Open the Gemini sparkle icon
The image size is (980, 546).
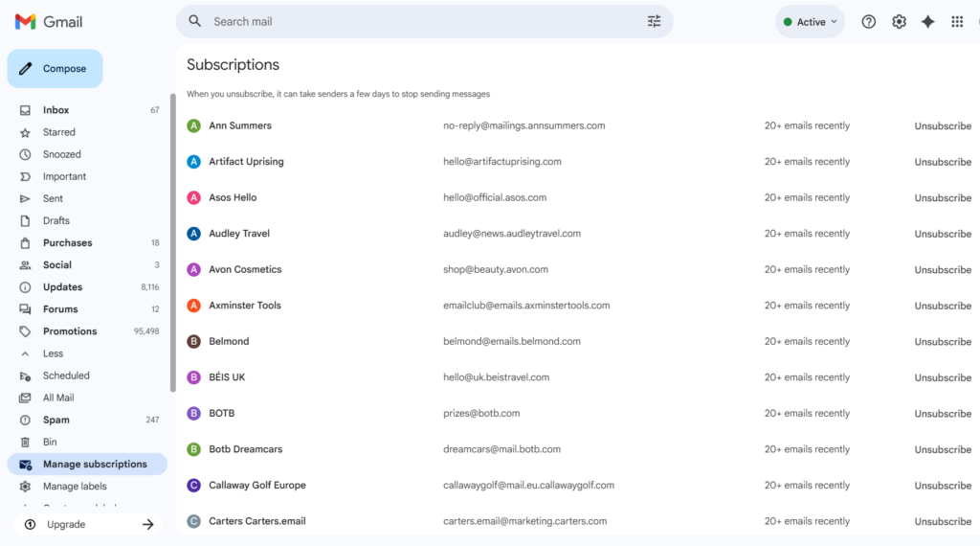[x=927, y=22]
